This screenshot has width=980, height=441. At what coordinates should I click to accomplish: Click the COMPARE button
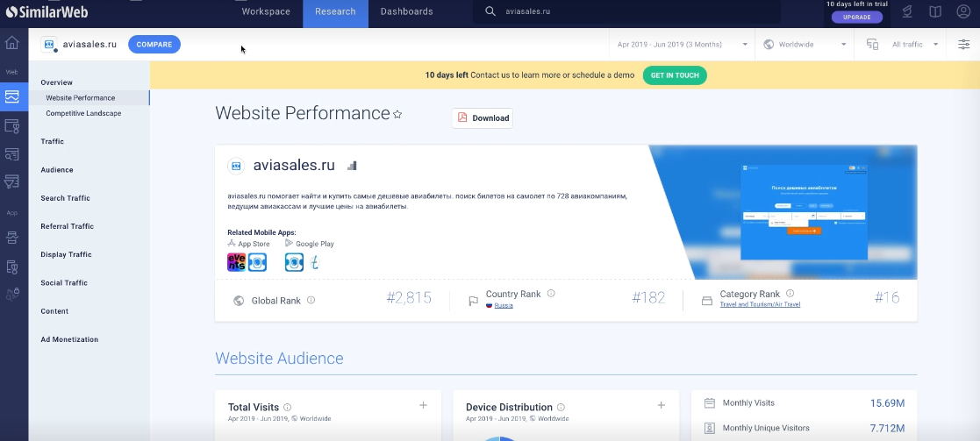pos(154,45)
